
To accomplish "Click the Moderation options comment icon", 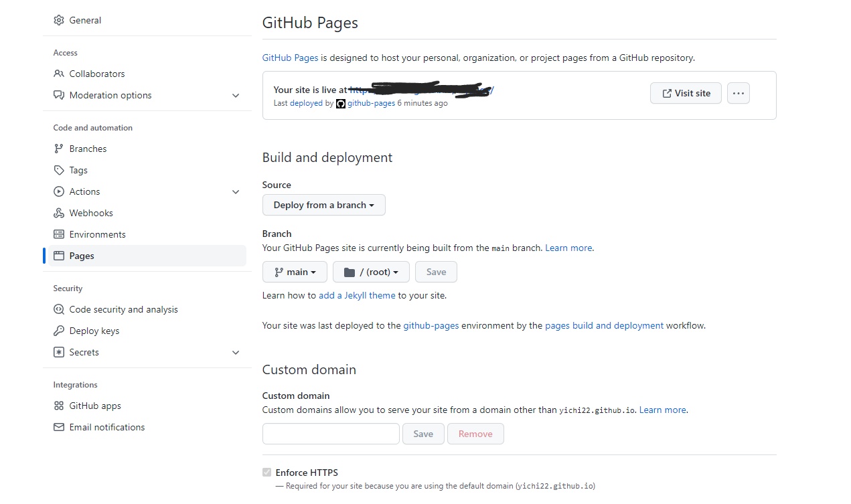I will click(59, 95).
